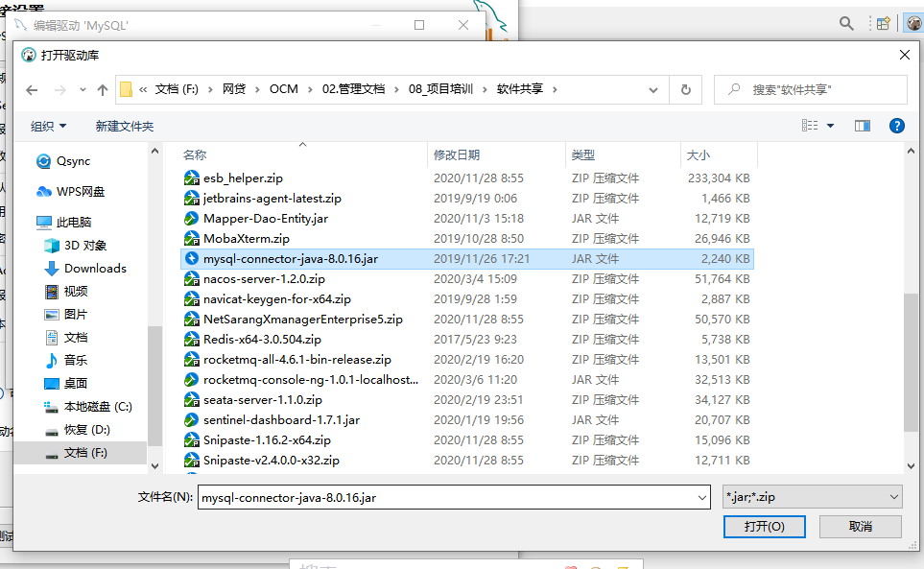924x569 pixels.
Task: Sort files by 修改日期 column
Action: coord(457,155)
